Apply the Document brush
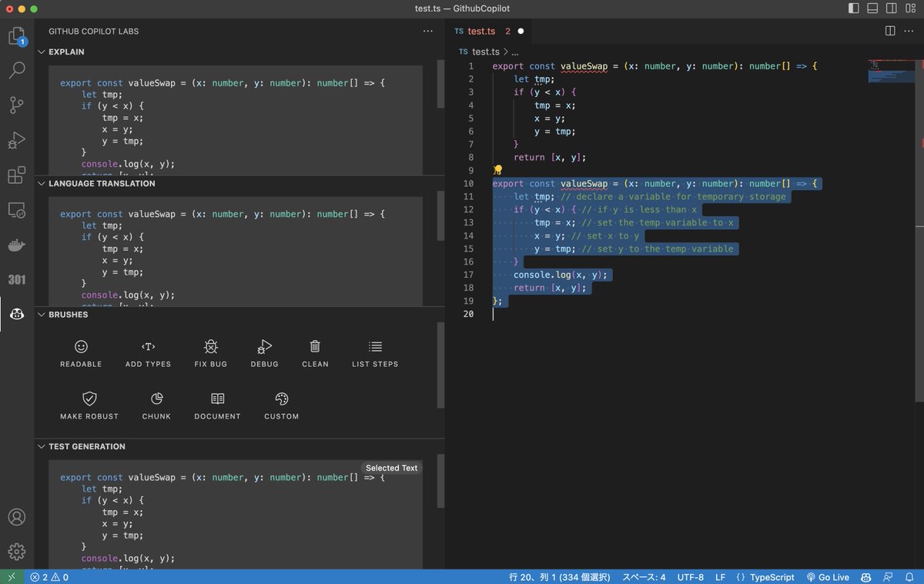This screenshot has width=924, height=584. (218, 405)
